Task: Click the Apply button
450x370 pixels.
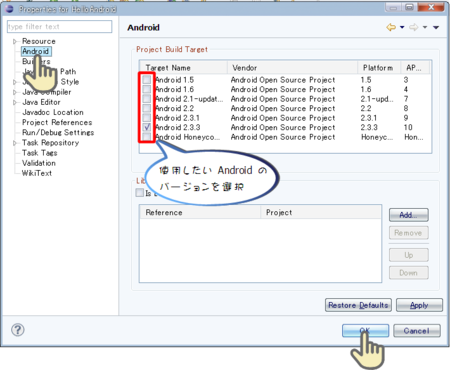Action: [x=419, y=305]
